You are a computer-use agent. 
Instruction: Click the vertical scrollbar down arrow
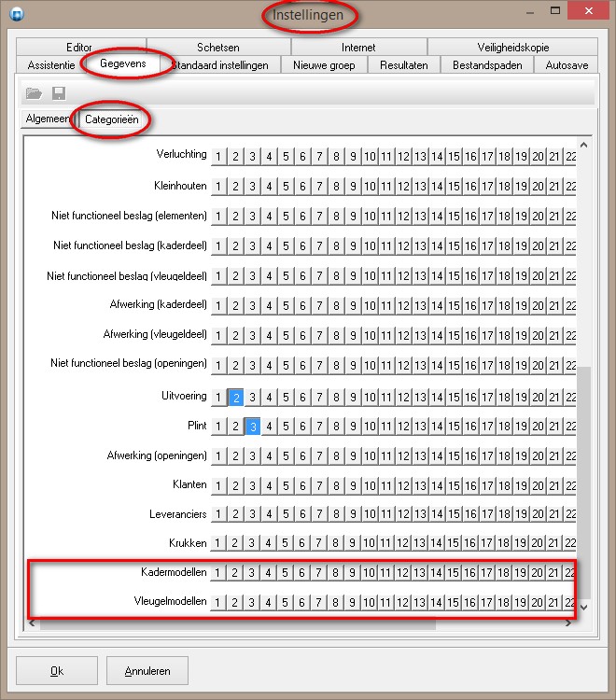tap(583, 608)
